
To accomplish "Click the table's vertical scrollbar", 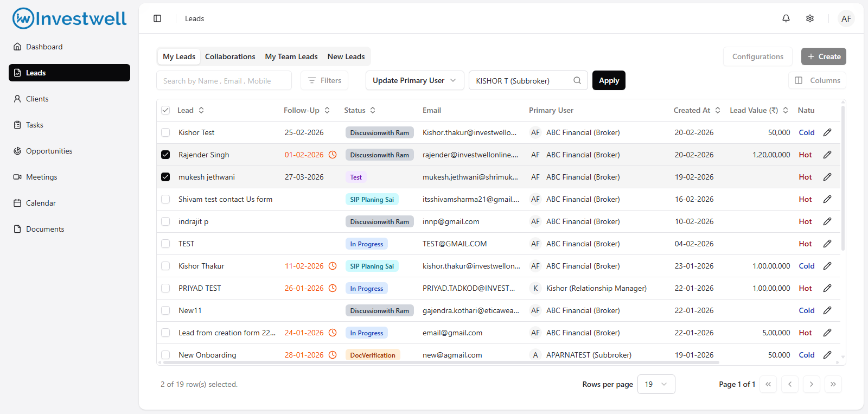I will (843, 178).
